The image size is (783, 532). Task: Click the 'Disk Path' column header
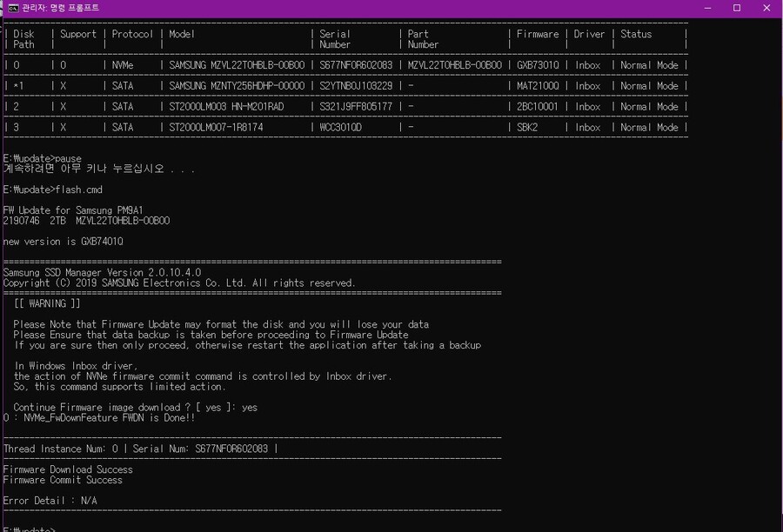[x=23, y=39]
